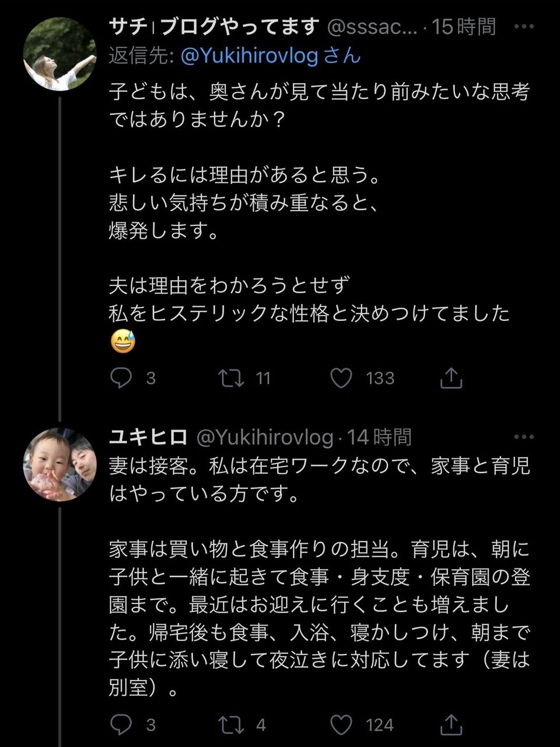Open the @sssac... handle on first tweet

pyautogui.click(x=372, y=27)
